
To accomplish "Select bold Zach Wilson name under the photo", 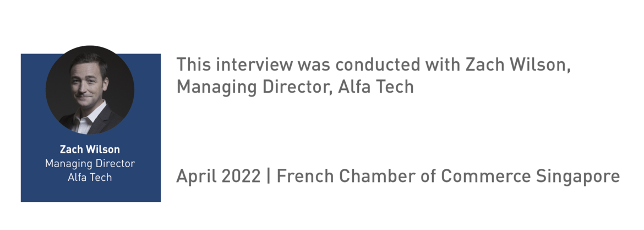I will (x=90, y=149).
